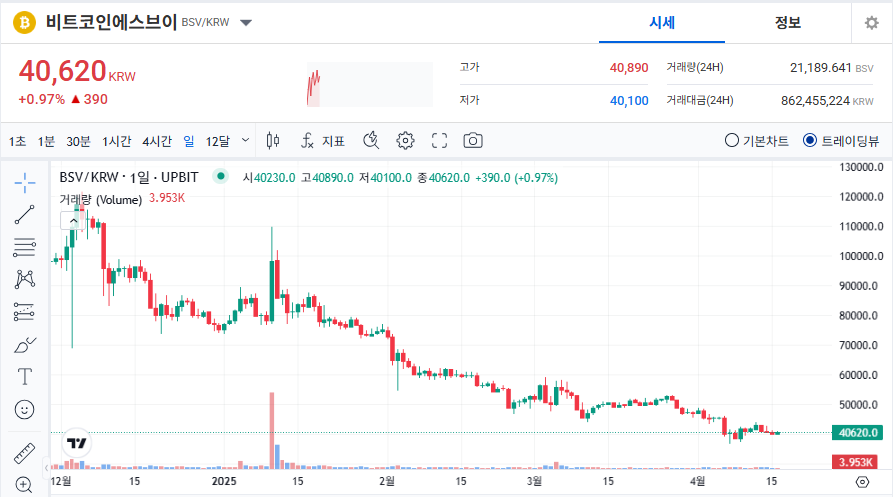Image resolution: width=893 pixels, height=497 pixels.
Task: Open the emoji icons tool
Action: tap(24, 409)
